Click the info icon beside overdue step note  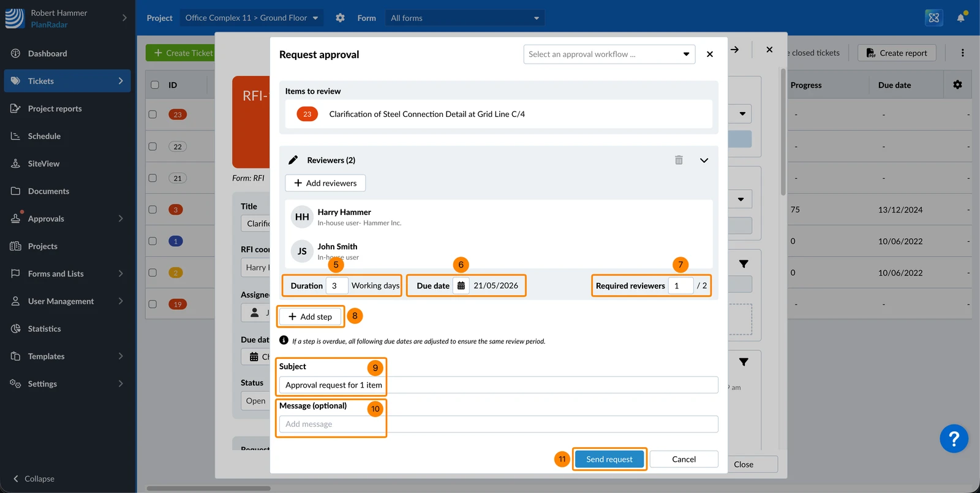tap(284, 341)
